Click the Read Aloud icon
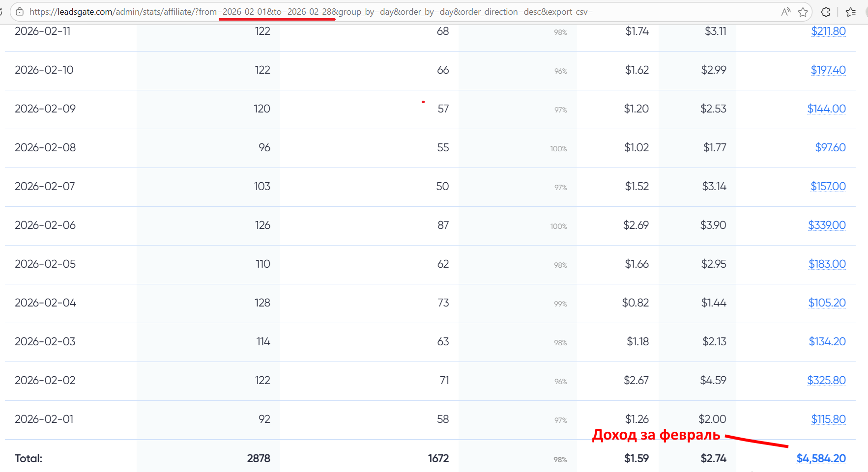Viewport: 868px width, 472px height. 786,12
